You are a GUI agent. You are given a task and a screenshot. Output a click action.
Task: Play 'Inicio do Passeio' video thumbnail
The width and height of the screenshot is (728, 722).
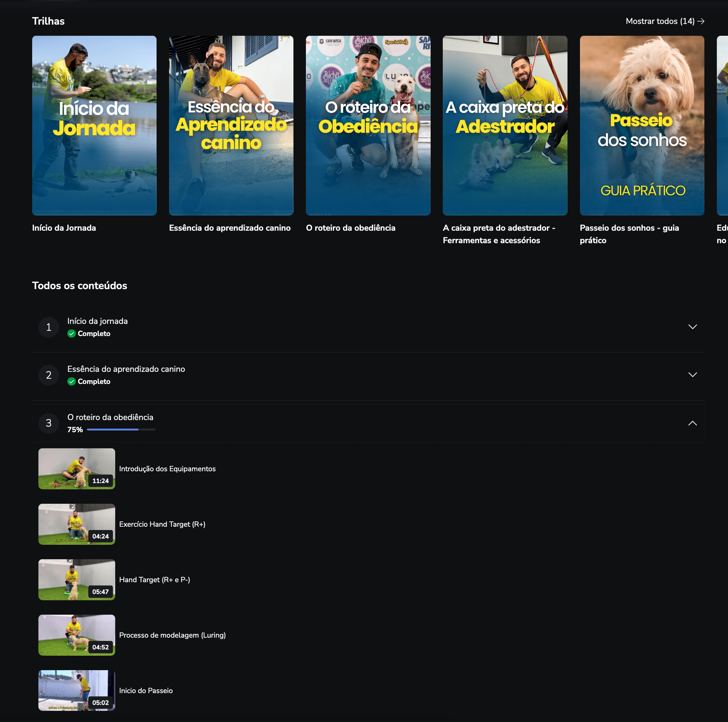[x=76, y=690]
